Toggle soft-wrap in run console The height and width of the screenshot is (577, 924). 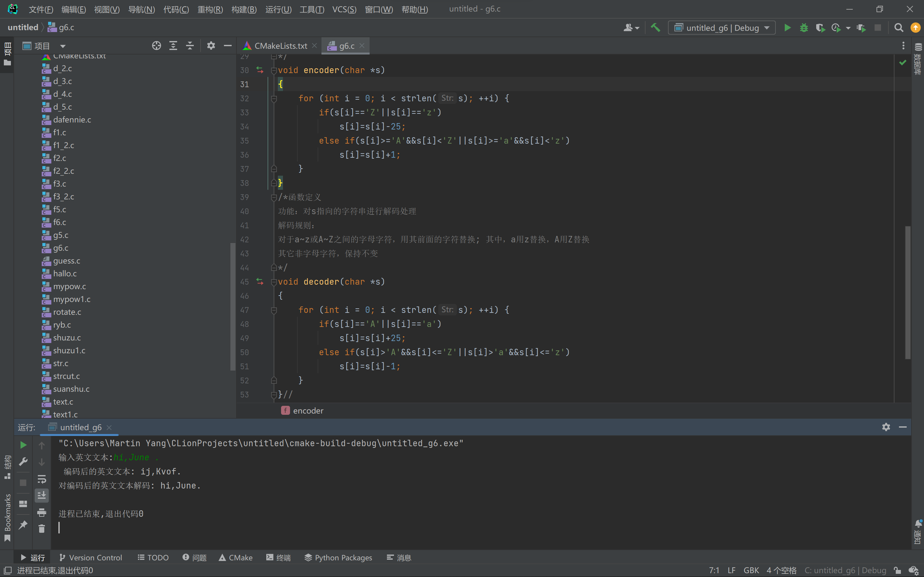tap(42, 479)
